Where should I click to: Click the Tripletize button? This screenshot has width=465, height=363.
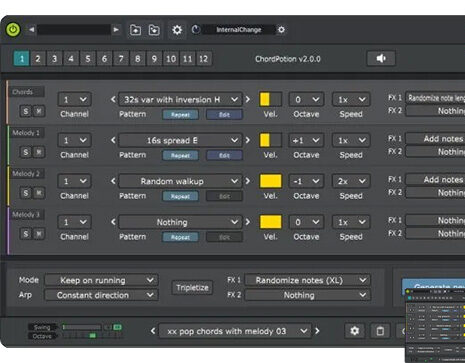[x=192, y=288]
